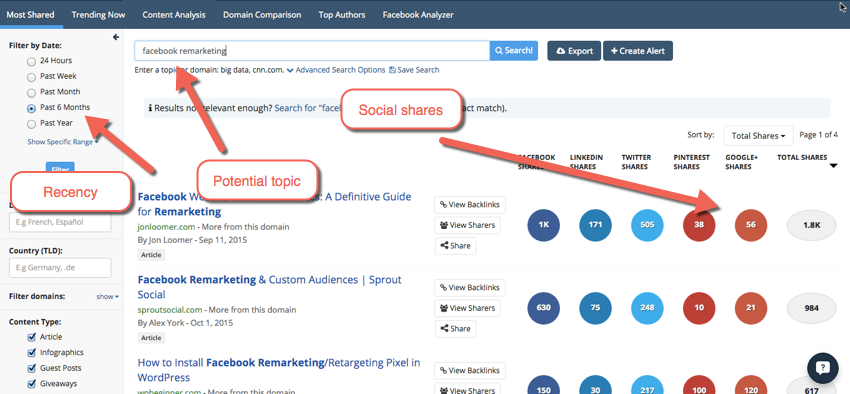The width and height of the screenshot is (850, 394).
Task: Expand Filter domains show option
Action: 108,296
